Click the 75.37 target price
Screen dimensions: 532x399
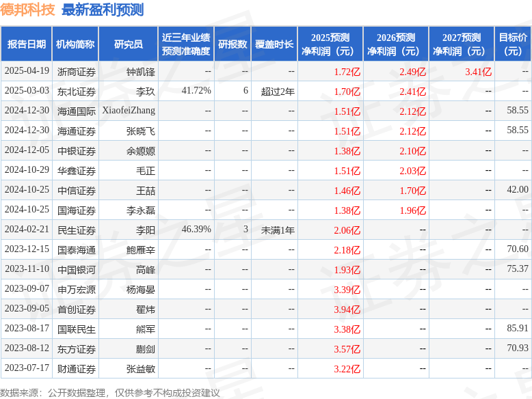pos(518,269)
